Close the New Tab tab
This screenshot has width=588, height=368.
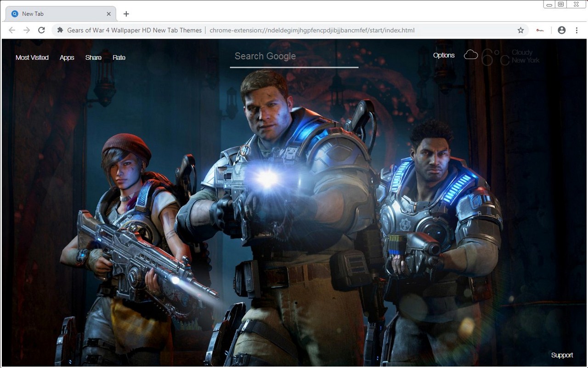(109, 14)
